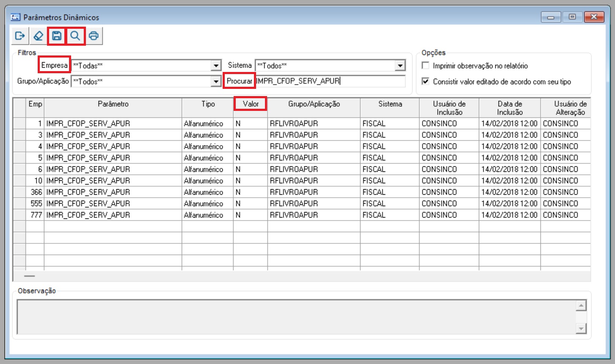Click Valor cell N for Emp 1
Image resolution: width=615 pixels, height=364 pixels.
[251, 124]
